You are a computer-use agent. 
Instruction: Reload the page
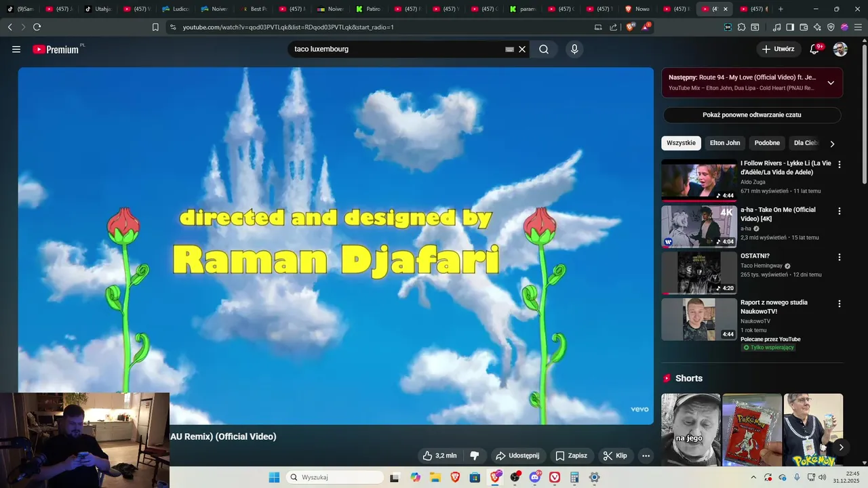pos(37,27)
